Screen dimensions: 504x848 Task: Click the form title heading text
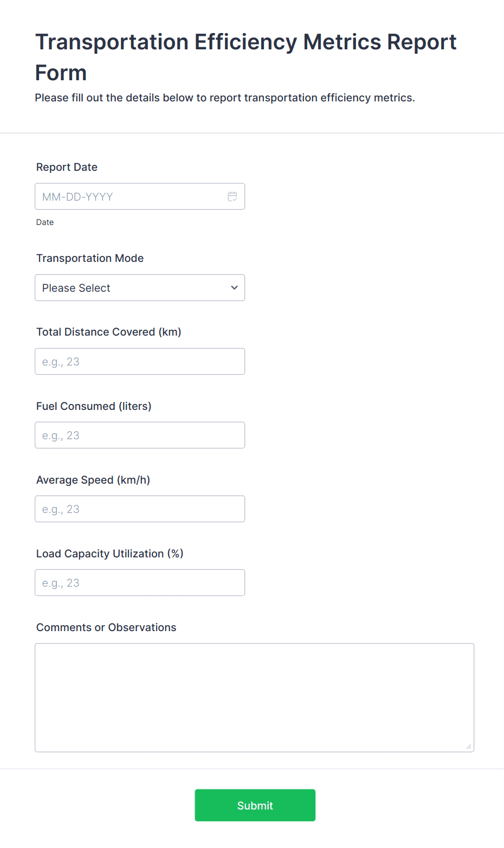(245, 57)
